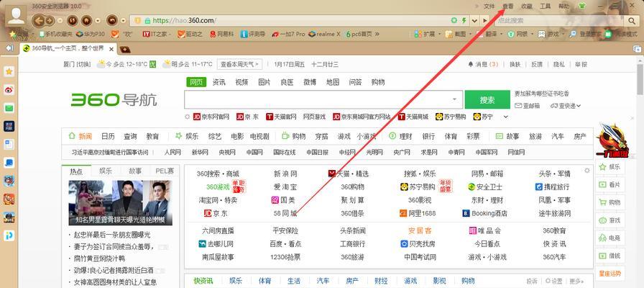644x288 pixels.
Task: Open headline 赵忠祥最后一条朋友圈曝光
Action: coord(111,235)
